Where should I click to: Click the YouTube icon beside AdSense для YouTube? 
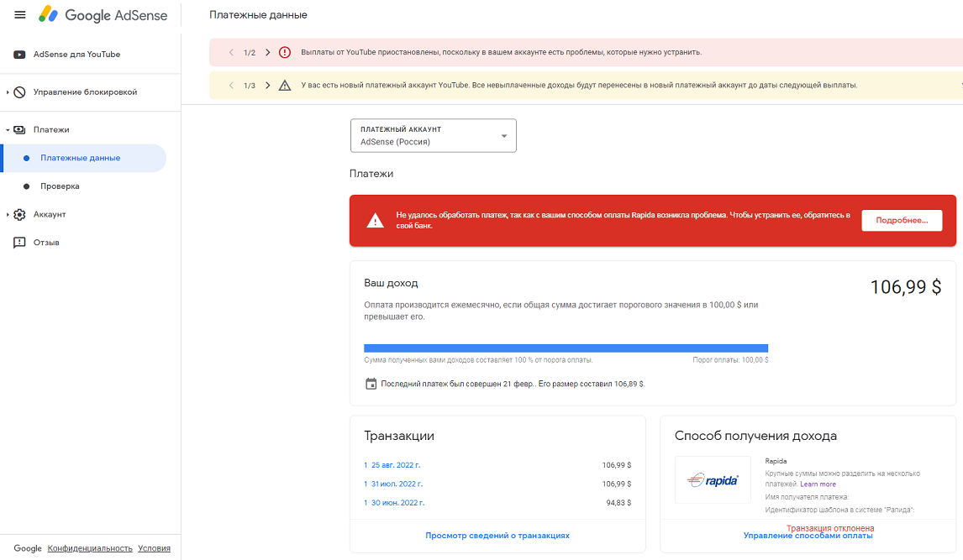point(19,55)
